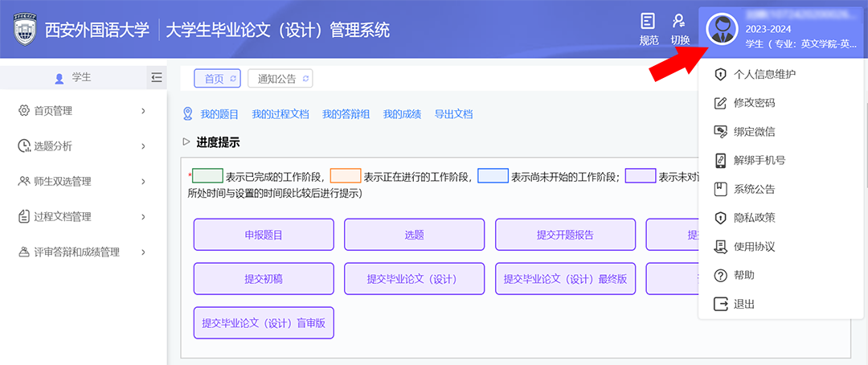The image size is (868, 365).
Task: Expand the 师生双选管理 sidebar menu
Action: [x=83, y=182]
